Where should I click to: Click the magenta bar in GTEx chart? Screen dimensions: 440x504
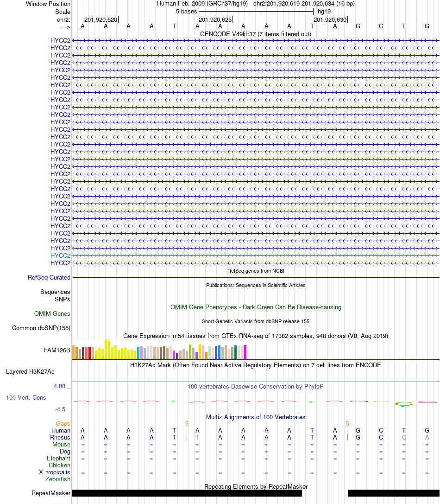click(245, 352)
